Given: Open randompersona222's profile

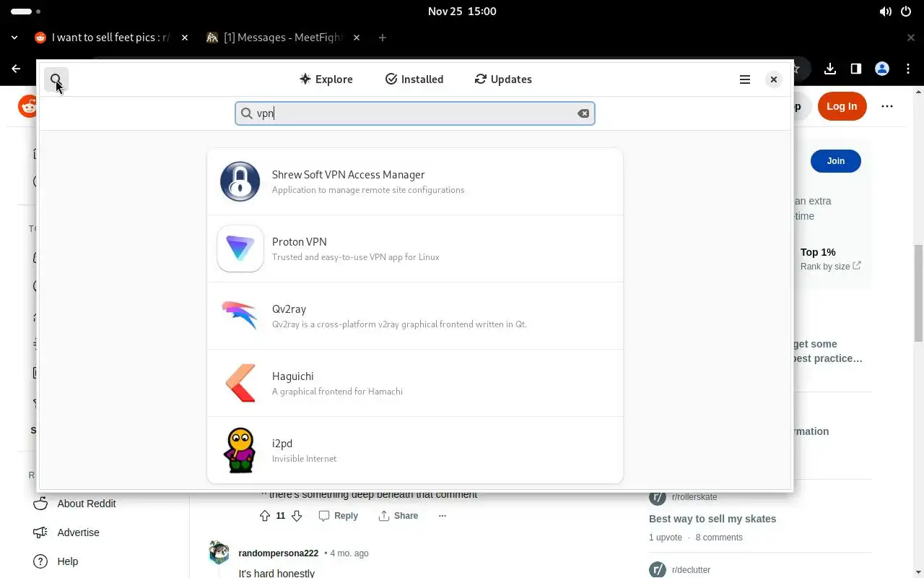Looking at the screenshot, I should coord(278,553).
